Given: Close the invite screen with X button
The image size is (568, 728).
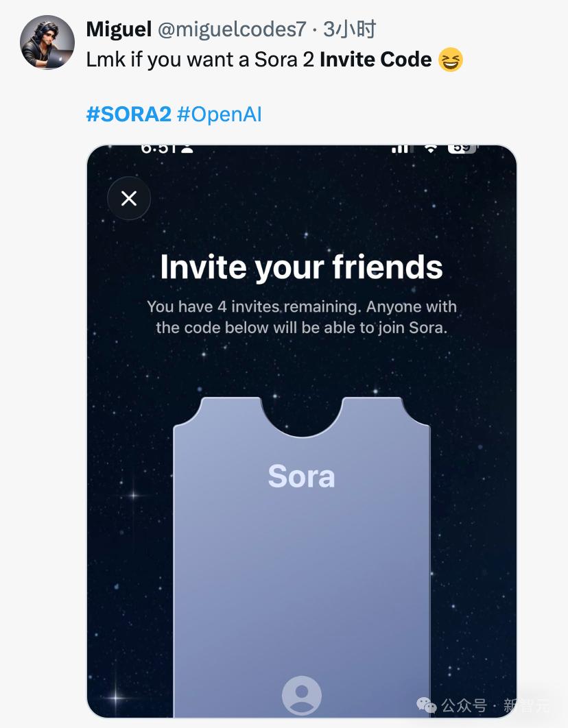Looking at the screenshot, I should (x=129, y=199).
